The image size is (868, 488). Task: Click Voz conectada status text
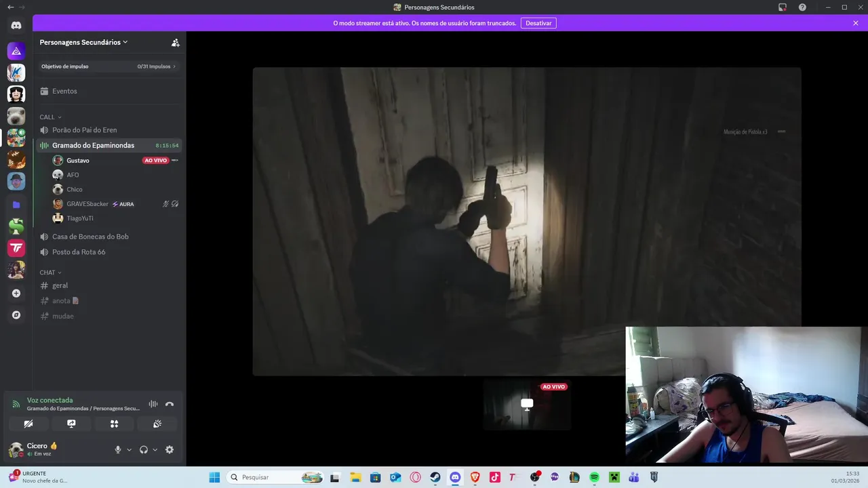tap(50, 400)
